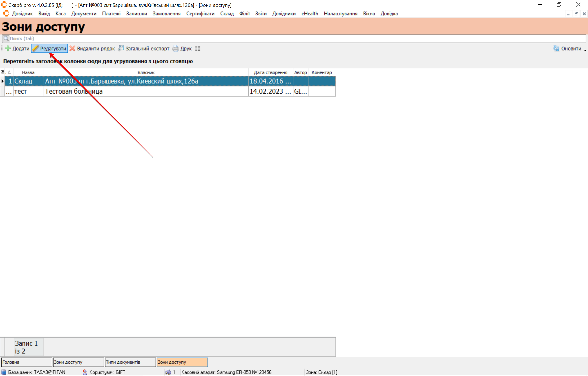Click database icon in status bar
The height and width of the screenshot is (376, 588).
click(x=4, y=372)
